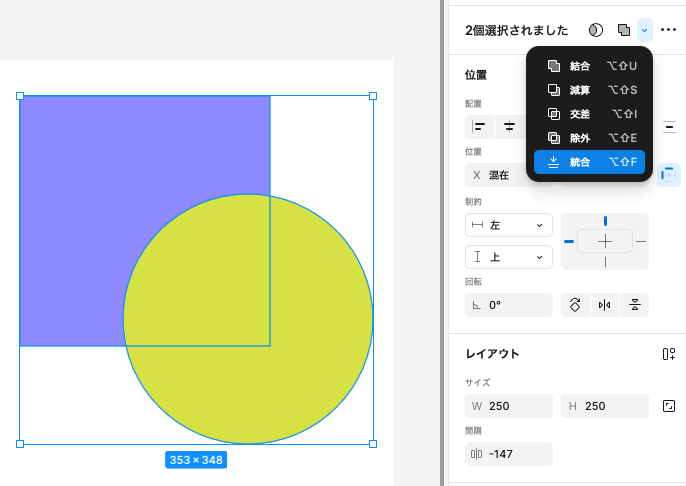Collapse the boolean operations dropdown chevron
The height and width of the screenshot is (486, 686).
pyautogui.click(x=644, y=30)
